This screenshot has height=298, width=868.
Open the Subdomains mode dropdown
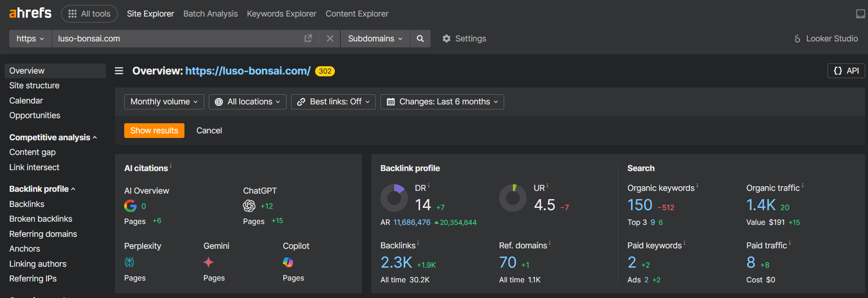(x=375, y=39)
